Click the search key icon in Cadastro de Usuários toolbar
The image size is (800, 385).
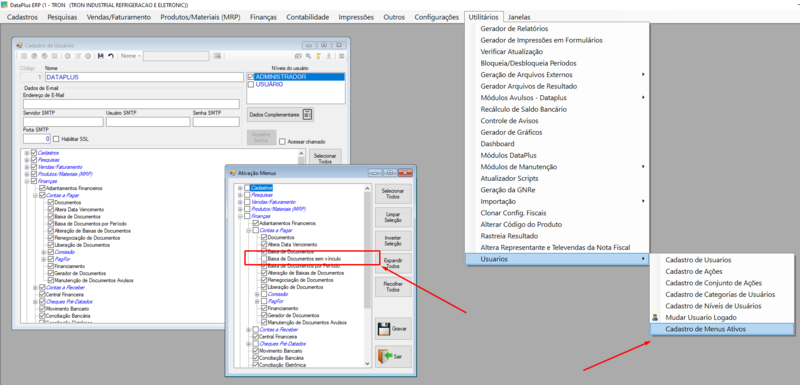click(308, 56)
